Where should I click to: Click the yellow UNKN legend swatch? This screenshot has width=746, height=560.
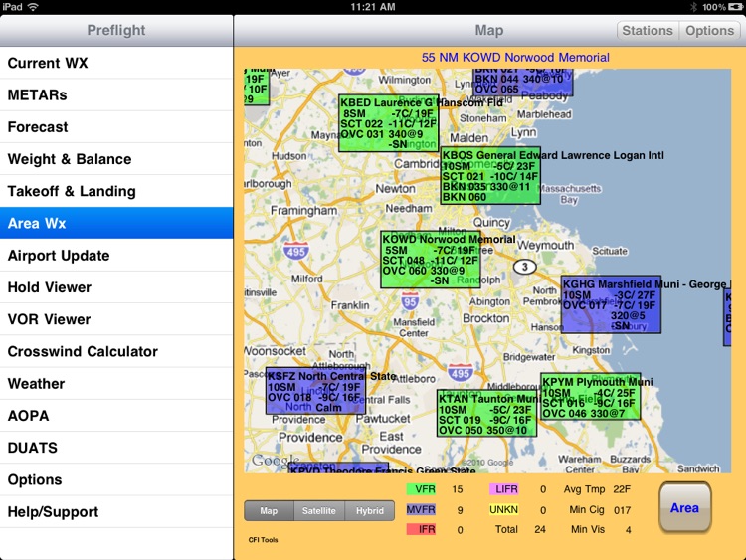click(504, 510)
